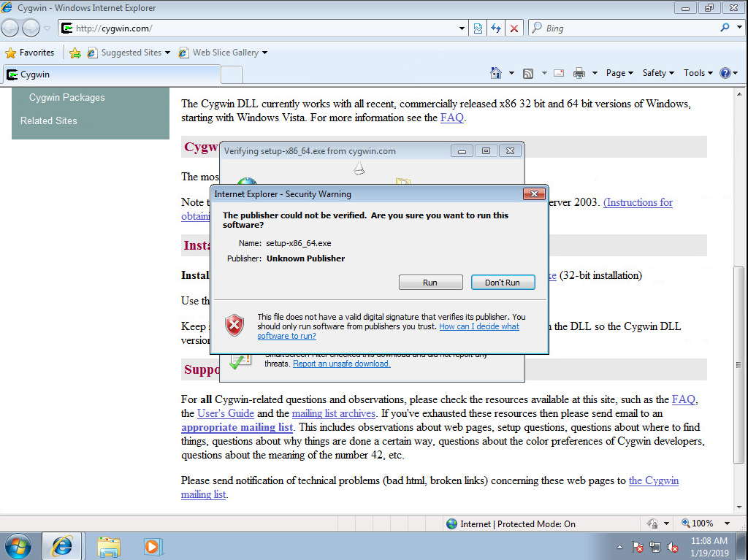Click the FAQ link in the Support section

[684, 399]
